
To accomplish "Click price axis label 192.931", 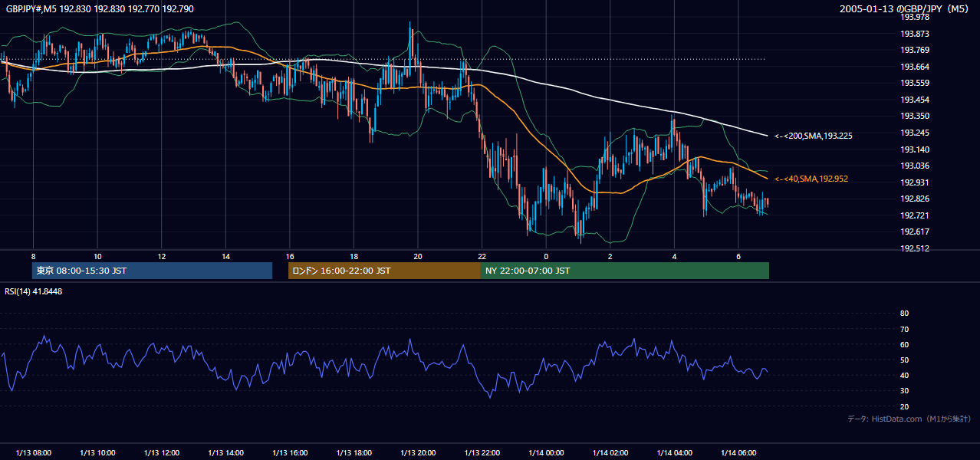I will pyautogui.click(x=914, y=182).
